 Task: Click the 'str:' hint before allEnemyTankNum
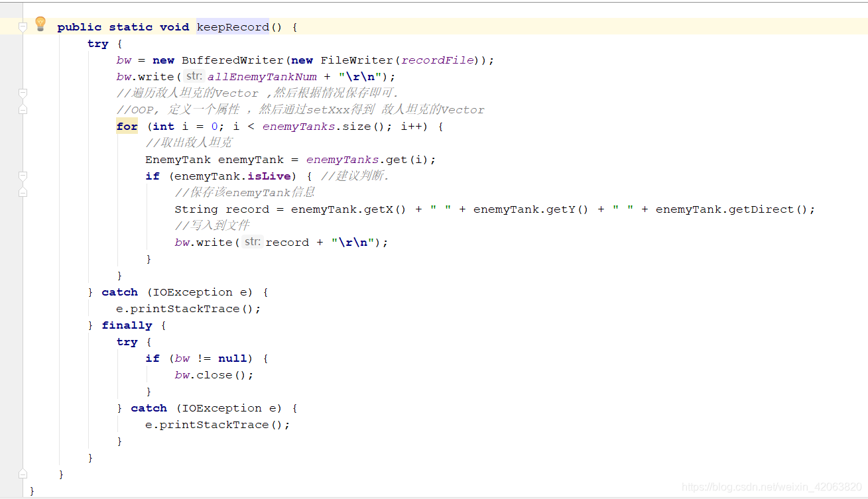click(195, 77)
